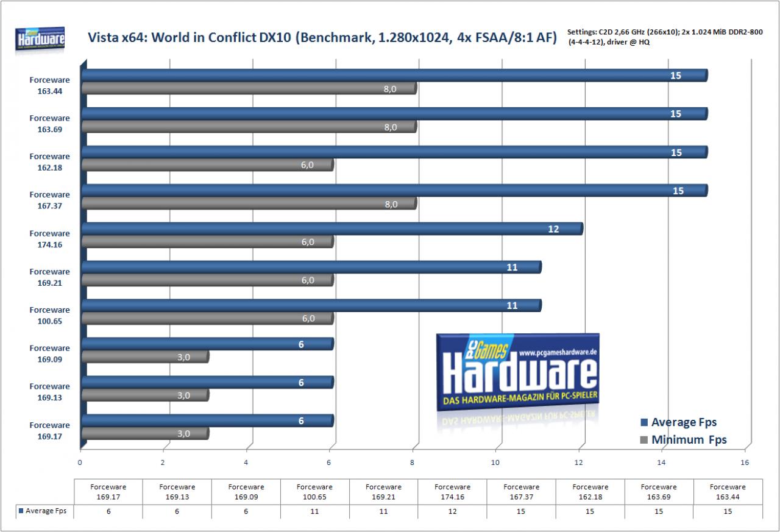Click the table header cell Forceware 167.37
The width and height of the screenshot is (780, 532).
(x=521, y=491)
